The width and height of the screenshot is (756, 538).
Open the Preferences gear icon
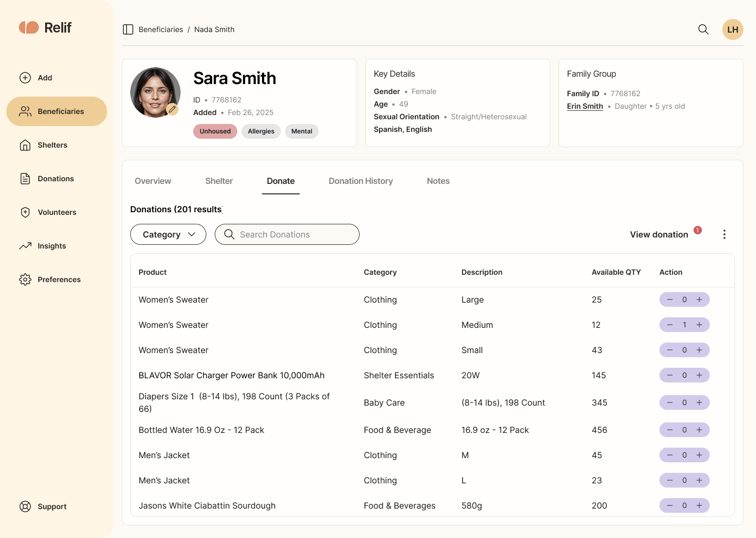pos(25,280)
